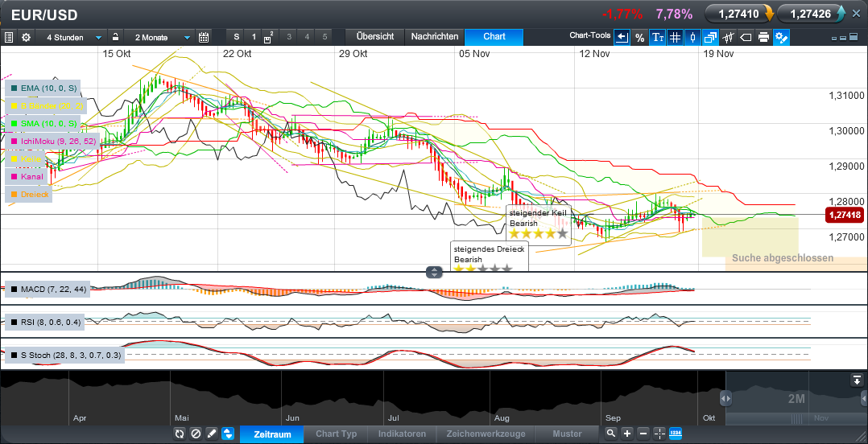Open the 2 Monate period dropdown
The height and width of the screenshot is (444, 868).
tap(159, 38)
